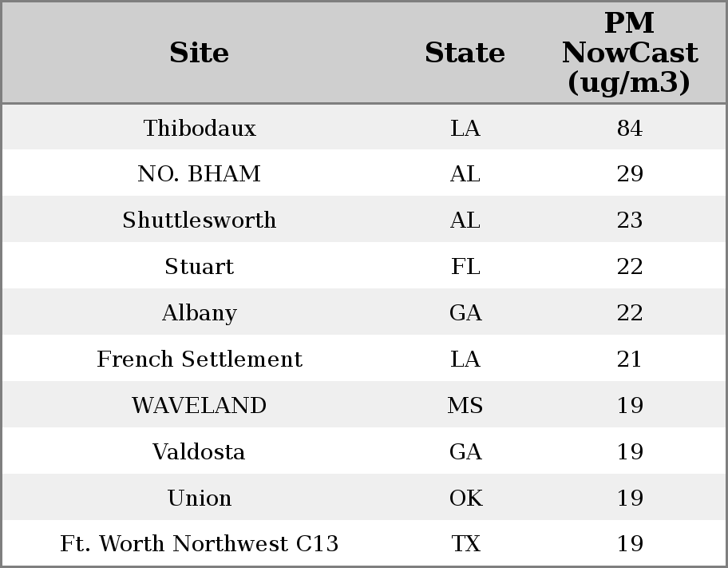Click the PM value 29
Image resolution: width=728 pixels, height=568 pixels.
pyautogui.click(x=629, y=174)
